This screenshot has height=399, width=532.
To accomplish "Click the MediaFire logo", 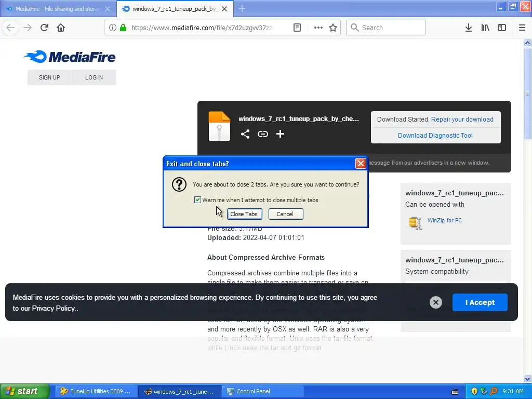I will click(70, 57).
